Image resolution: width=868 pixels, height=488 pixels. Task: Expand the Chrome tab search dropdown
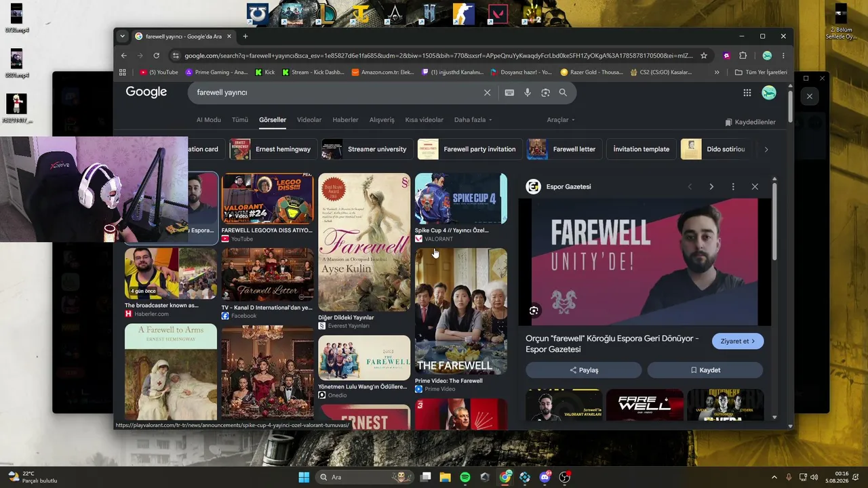coord(122,37)
